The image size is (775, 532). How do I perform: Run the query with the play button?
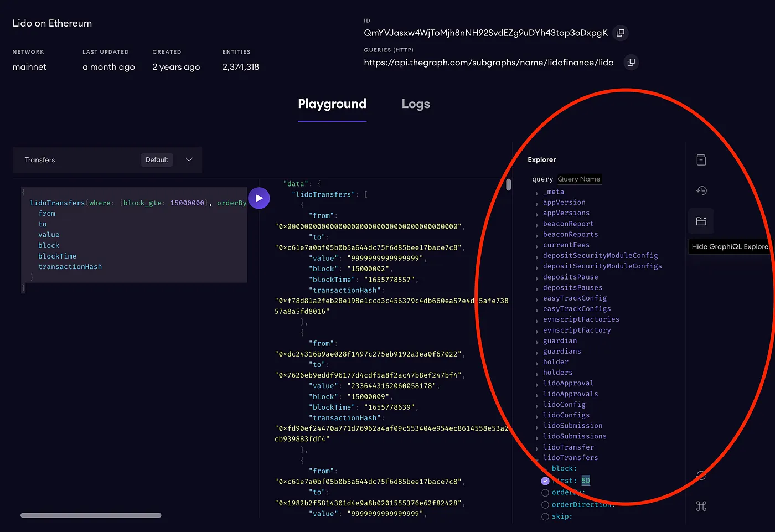coord(259,198)
